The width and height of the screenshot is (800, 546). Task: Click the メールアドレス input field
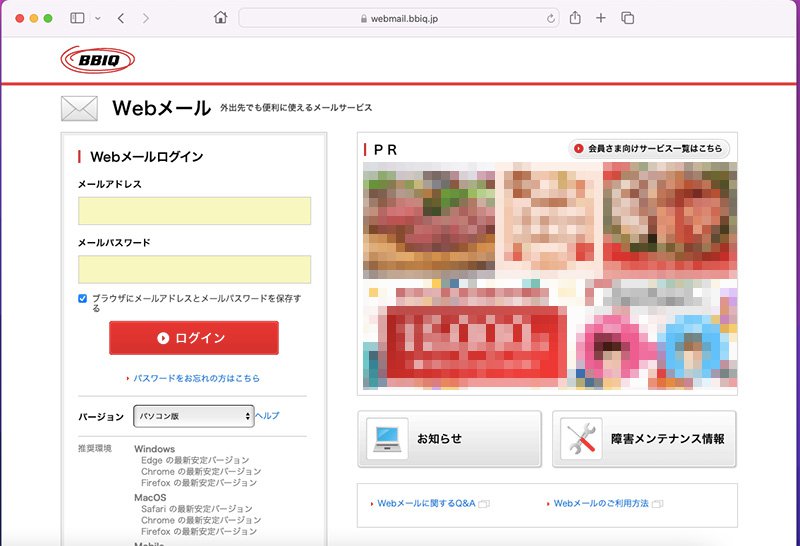[194, 211]
